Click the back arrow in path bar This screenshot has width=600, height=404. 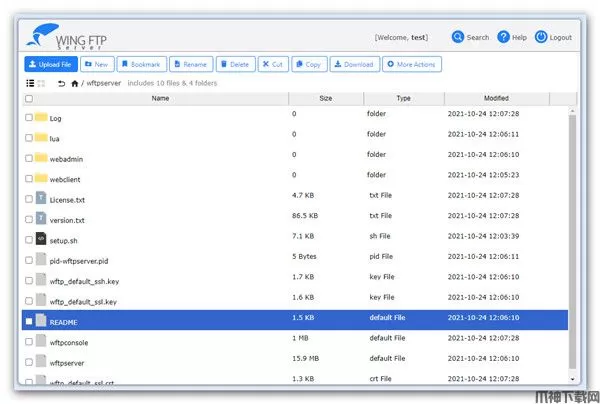(x=61, y=83)
